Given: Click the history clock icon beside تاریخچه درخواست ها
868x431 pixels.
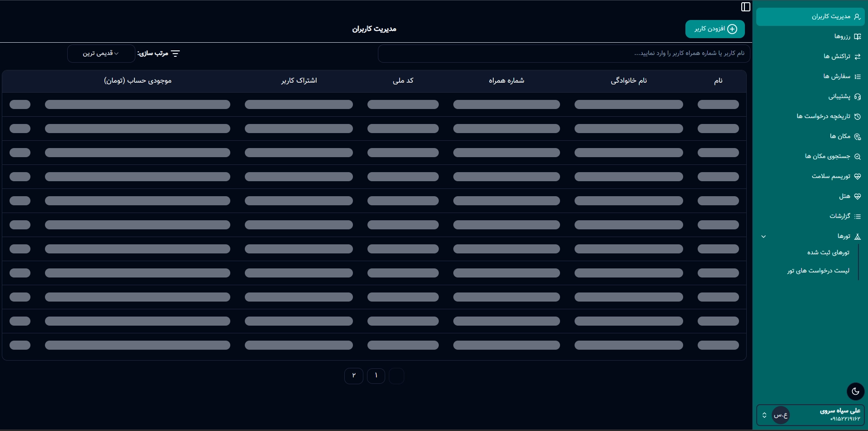Looking at the screenshot, I should pyautogui.click(x=858, y=117).
